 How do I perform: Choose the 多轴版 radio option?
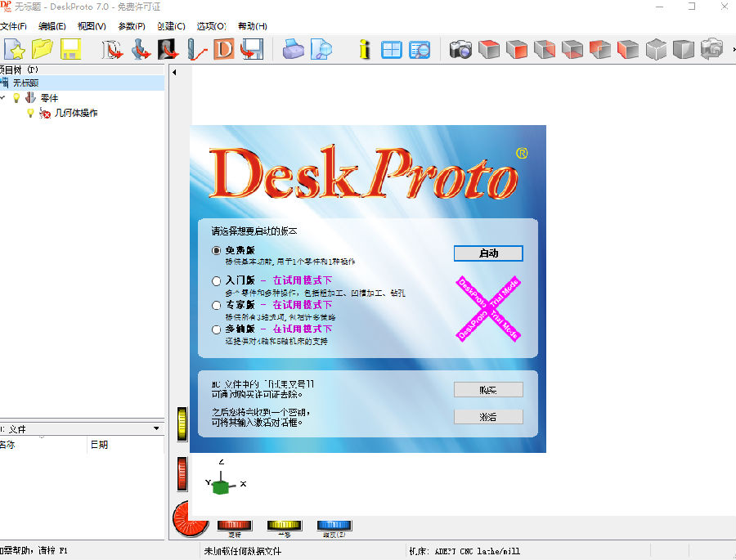(216, 329)
